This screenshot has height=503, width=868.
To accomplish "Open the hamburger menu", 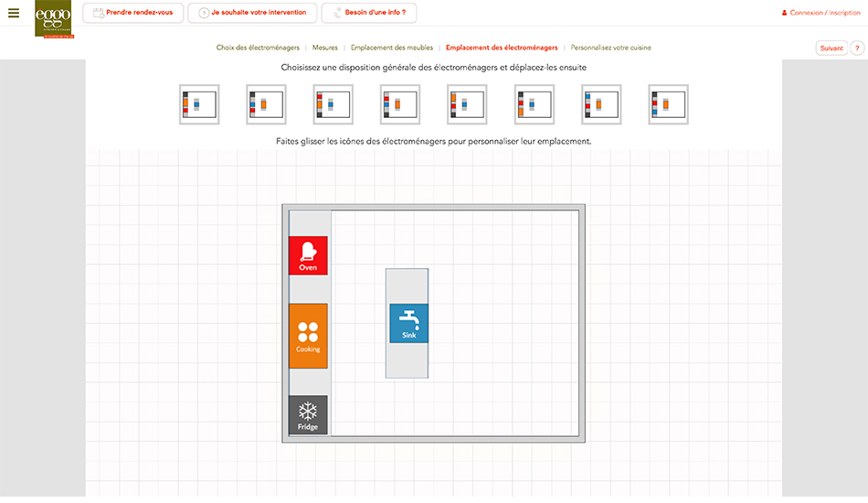I will pyautogui.click(x=13, y=13).
